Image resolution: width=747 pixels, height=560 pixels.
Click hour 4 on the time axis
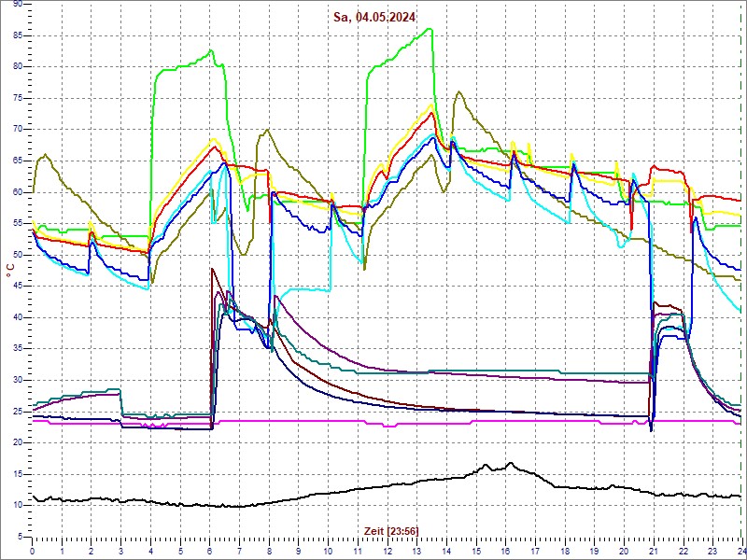(x=150, y=550)
